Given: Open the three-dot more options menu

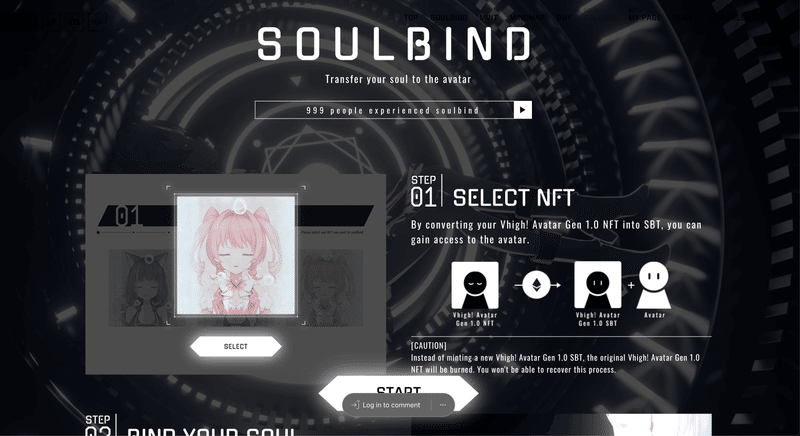Looking at the screenshot, I should [x=443, y=405].
